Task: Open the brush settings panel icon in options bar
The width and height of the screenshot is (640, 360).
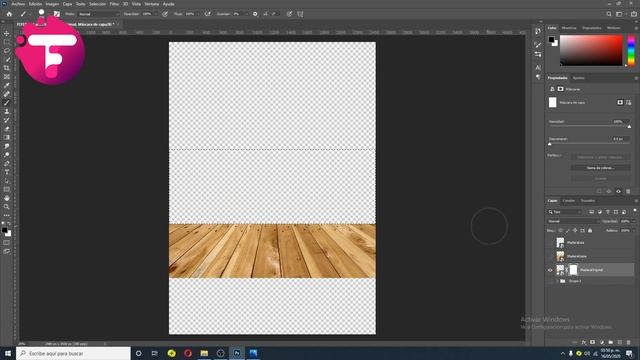Action: pos(57,14)
